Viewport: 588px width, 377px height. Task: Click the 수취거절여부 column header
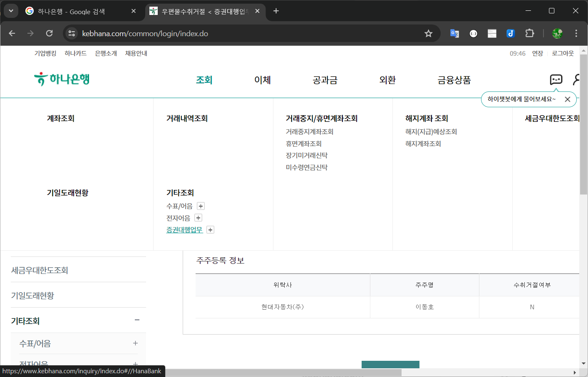click(532, 285)
